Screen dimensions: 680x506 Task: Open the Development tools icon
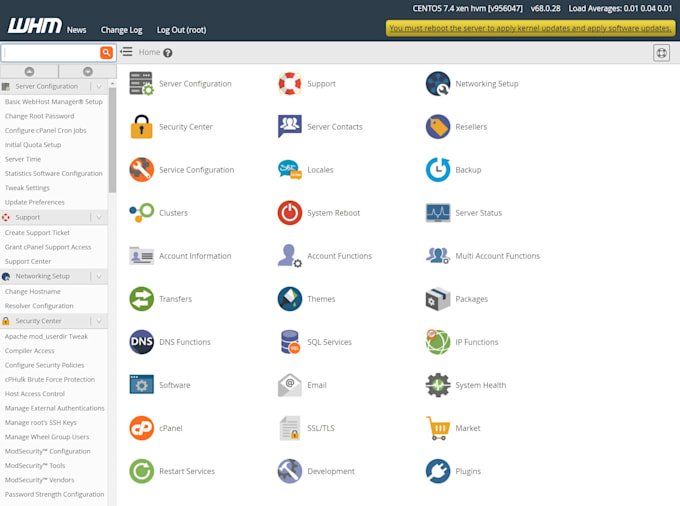click(290, 471)
